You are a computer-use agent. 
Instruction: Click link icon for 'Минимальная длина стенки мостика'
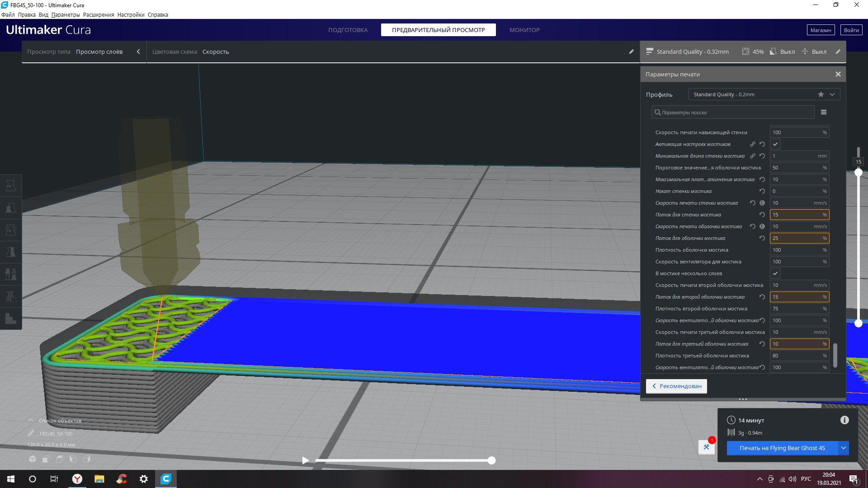point(753,156)
